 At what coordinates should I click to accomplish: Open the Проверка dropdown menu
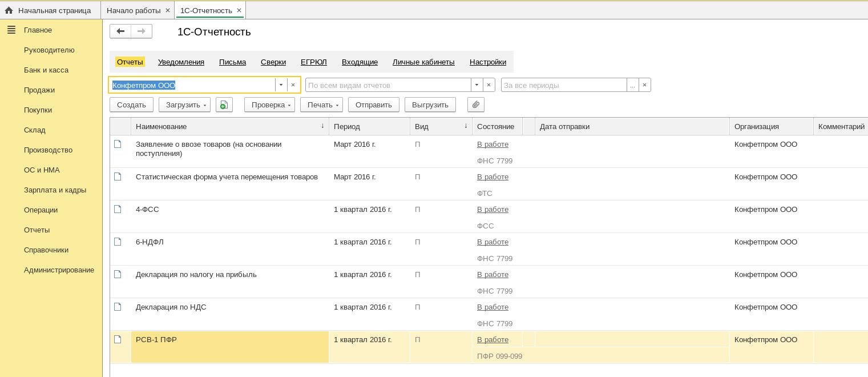click(x=269, y=105)
